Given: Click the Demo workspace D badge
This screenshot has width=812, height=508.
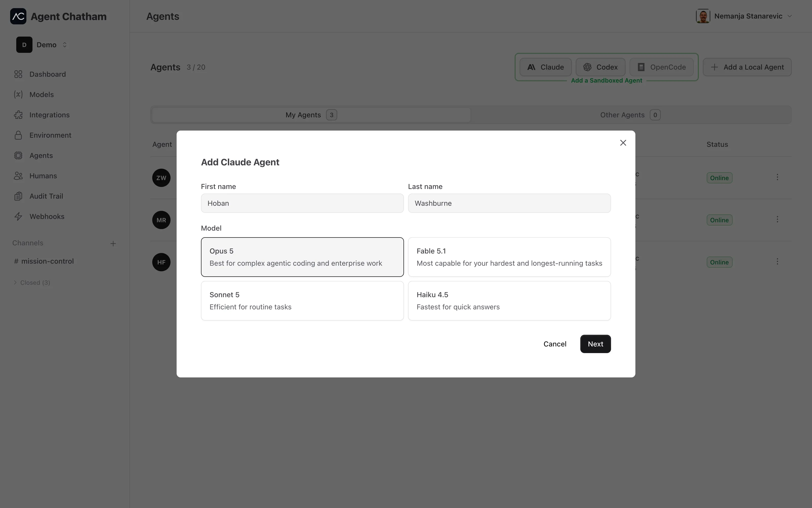Looking at the screenshot, I should click(x=24, y=45).
